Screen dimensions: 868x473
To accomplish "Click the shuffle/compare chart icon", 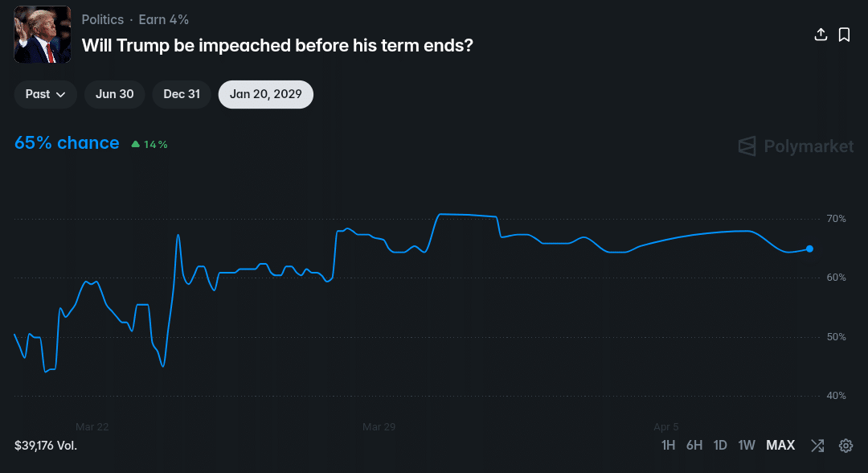I will coord(817,446).
